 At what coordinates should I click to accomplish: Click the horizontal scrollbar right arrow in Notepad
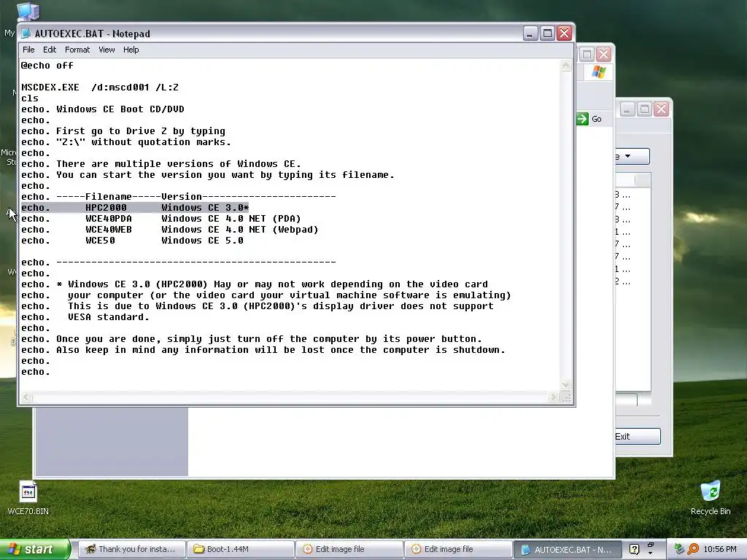553,397
